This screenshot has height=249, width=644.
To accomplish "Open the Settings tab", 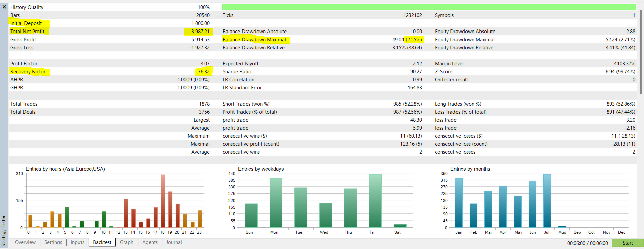I will tap(53, 242).
